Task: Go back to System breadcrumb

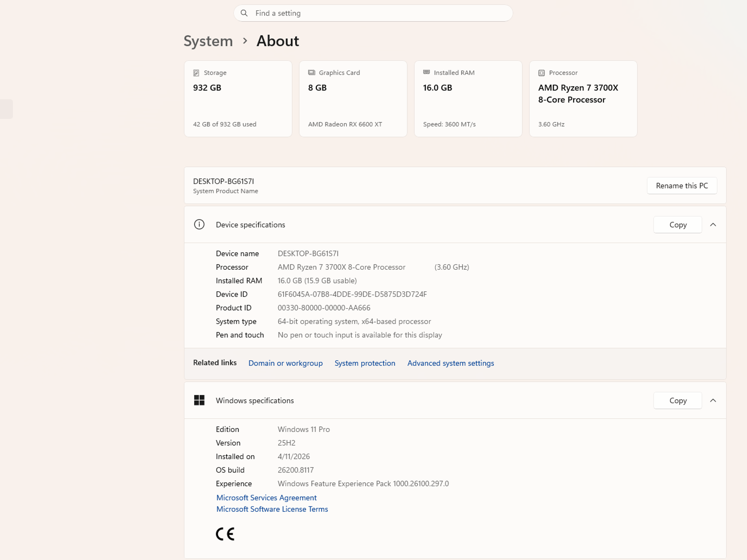Action: [x=208, y=41]
